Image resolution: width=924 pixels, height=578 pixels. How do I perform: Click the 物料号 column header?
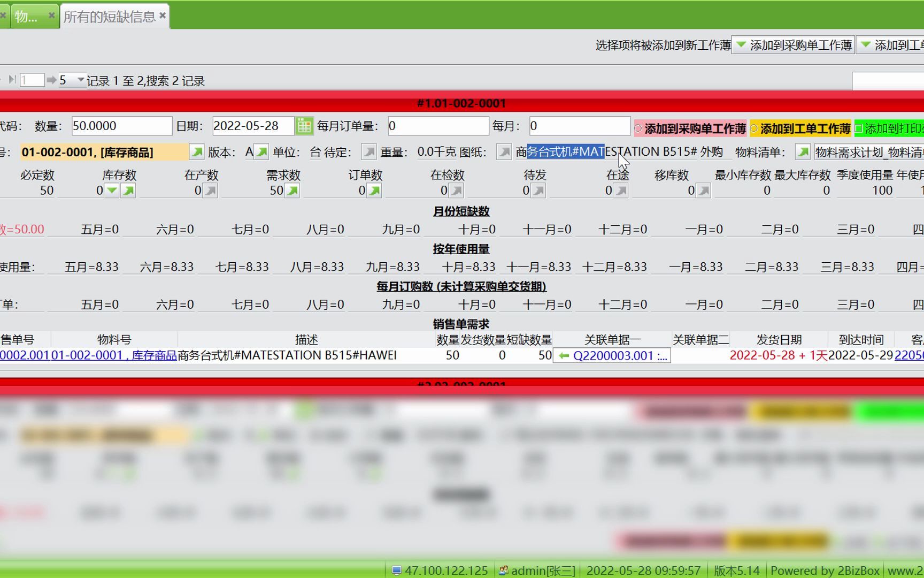tap(114, 340)
